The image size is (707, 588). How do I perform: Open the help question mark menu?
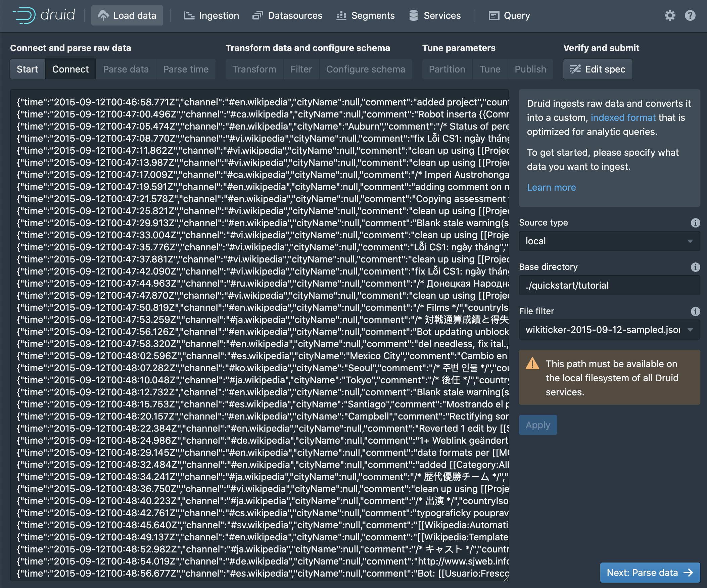pyautogui.click(x=690, y=15)
